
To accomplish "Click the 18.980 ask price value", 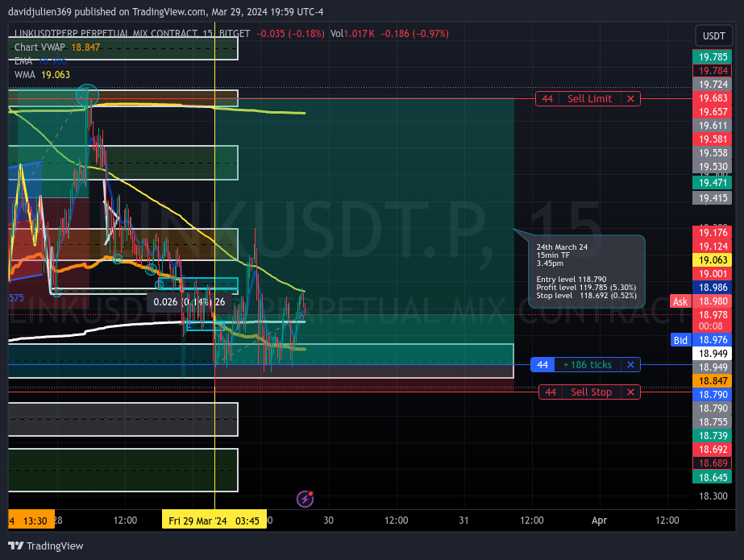I will click(x=713, y=301).
